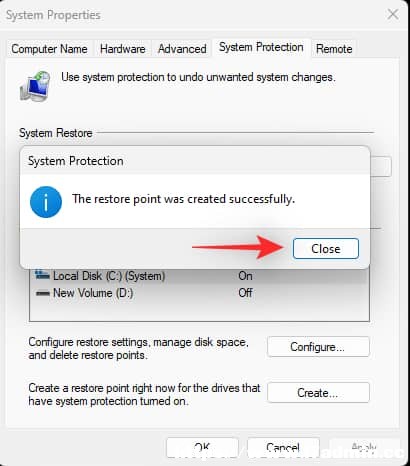Viewport: 410px width, 466px height.
Task: Click the blue information icon in dialog
Action: click(46, 202)
